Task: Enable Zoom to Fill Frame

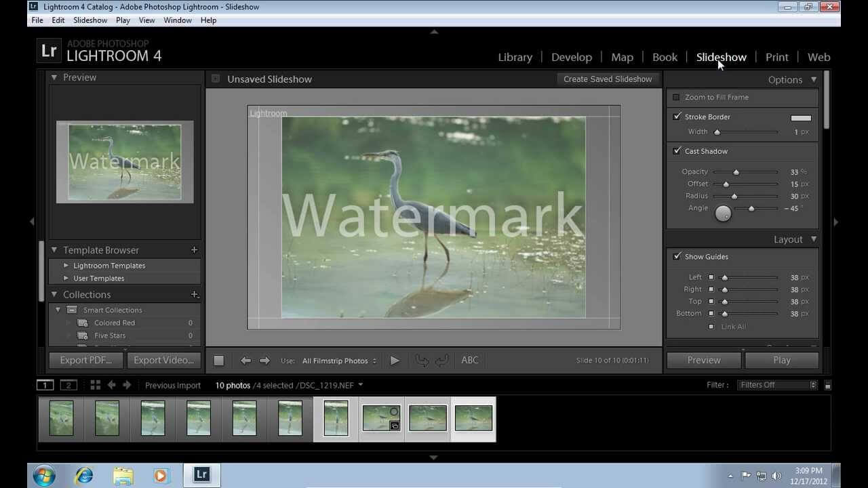Action: (x=676, y=97)
